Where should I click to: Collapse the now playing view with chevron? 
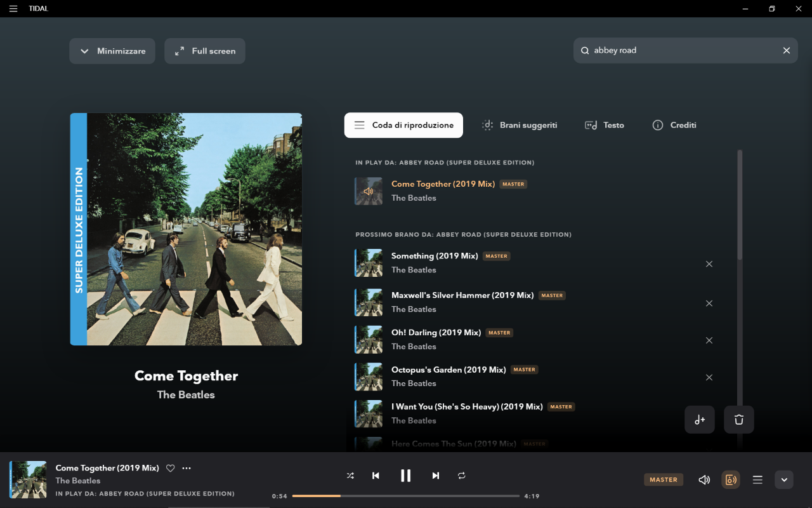pyautogui.click(x=784, y=480)
